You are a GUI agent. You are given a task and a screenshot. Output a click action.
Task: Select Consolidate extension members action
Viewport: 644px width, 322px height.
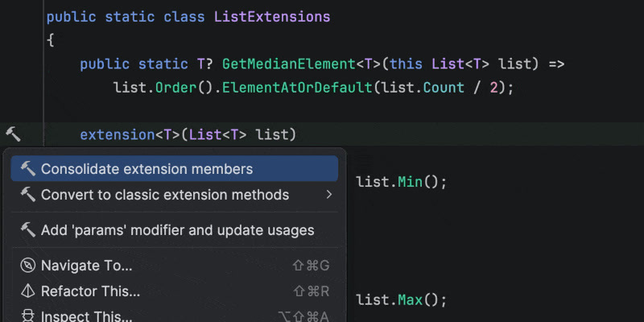[147, 169]
